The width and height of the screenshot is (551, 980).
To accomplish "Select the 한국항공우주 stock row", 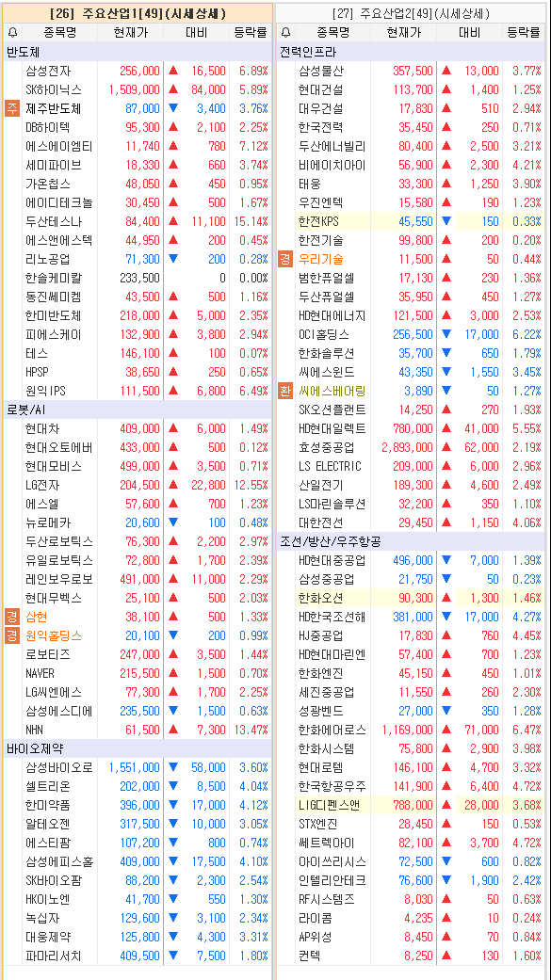I will tap(411, 786).
